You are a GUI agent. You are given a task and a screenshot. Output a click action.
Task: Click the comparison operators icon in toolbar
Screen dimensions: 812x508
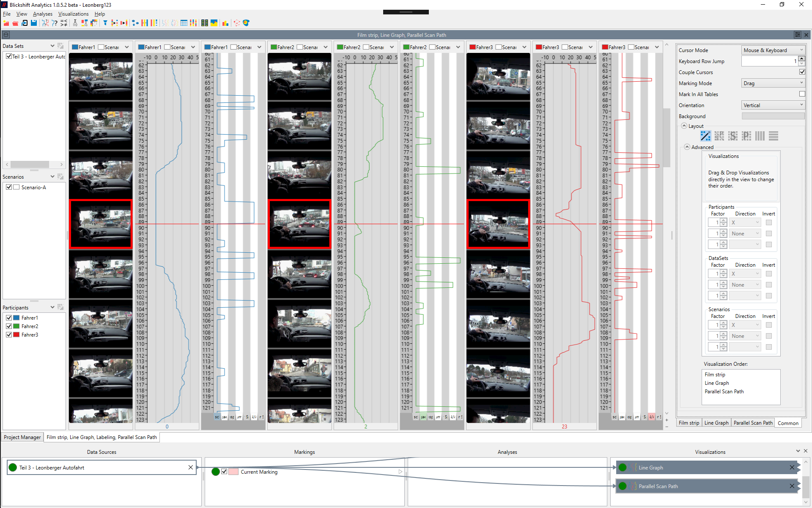click(64, 23)
